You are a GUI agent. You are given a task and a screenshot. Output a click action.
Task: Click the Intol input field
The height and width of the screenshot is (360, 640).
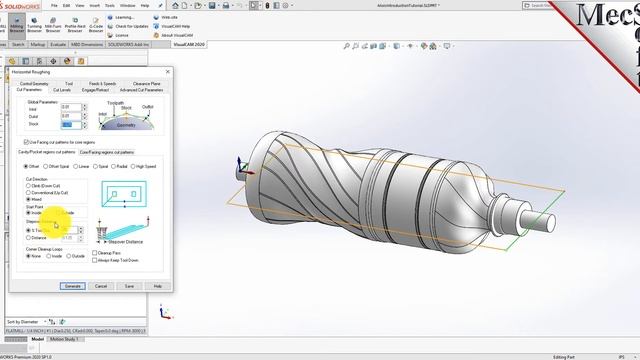71,107
